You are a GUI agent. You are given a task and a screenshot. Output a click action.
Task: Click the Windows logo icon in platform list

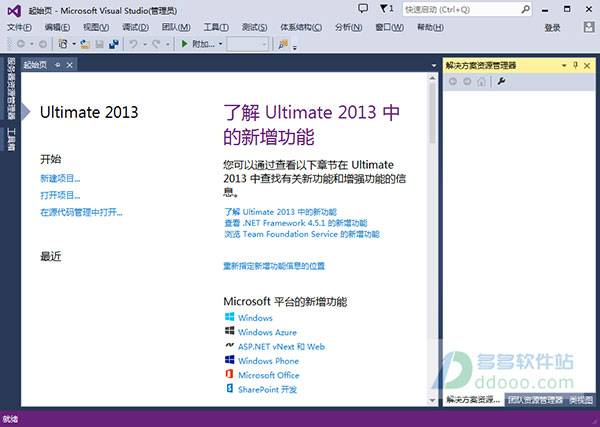coord(230,317)
